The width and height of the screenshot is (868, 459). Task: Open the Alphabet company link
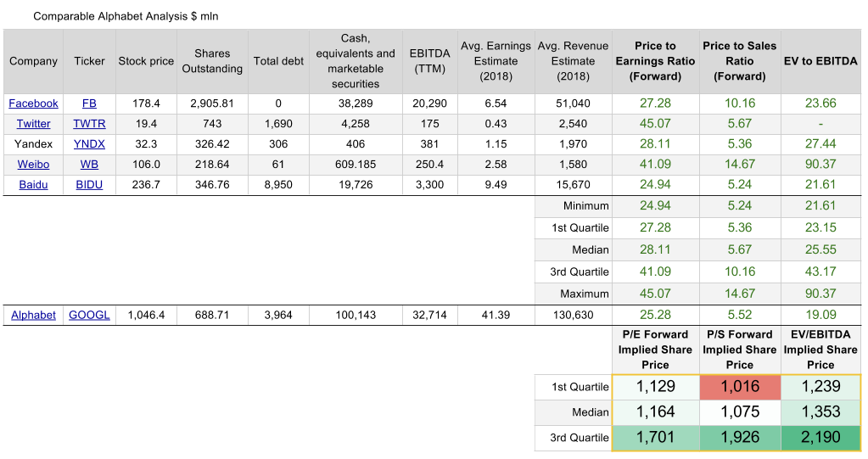point(33,315)
